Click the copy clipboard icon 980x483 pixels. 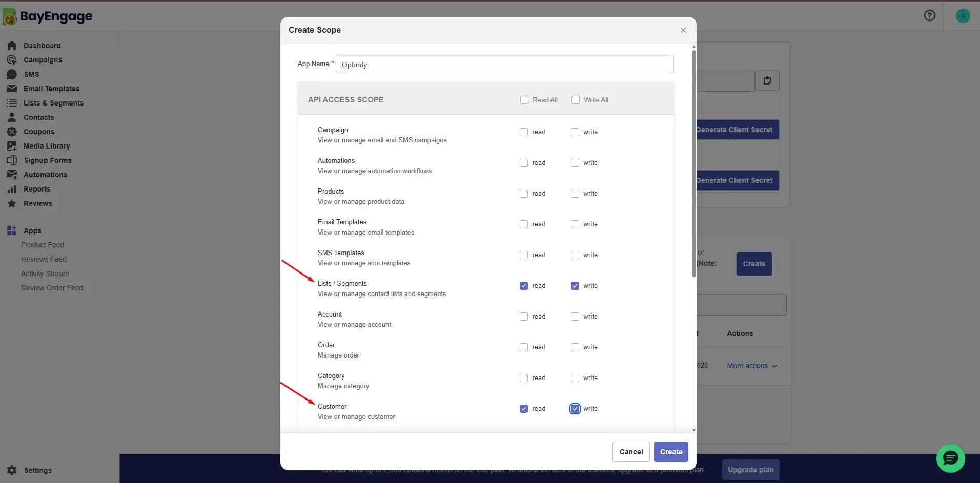[767, 80]
